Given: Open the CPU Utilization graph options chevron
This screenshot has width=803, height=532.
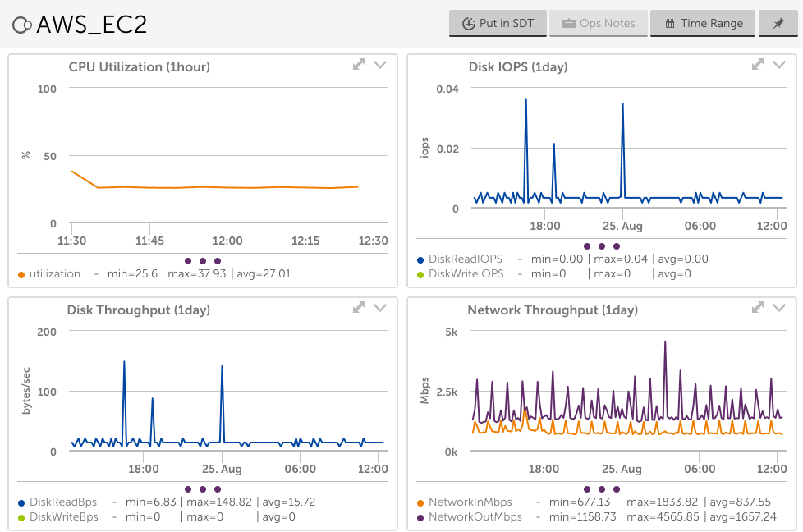Looking at the screenshot, I should (380, 65).
